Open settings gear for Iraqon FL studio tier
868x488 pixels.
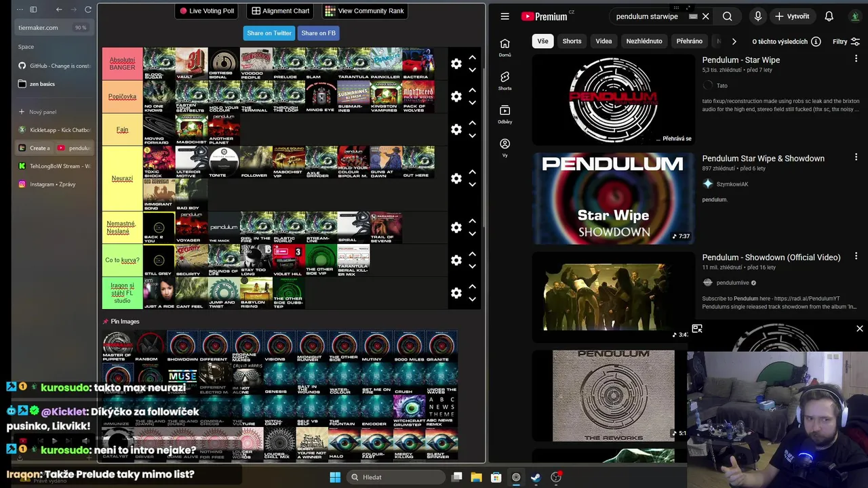[456, 293]
